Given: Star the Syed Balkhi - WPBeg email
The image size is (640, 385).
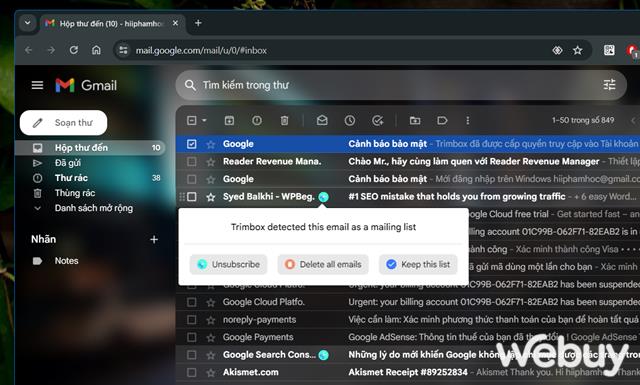Looking at the screenshot, I should [x=211, y=197].
